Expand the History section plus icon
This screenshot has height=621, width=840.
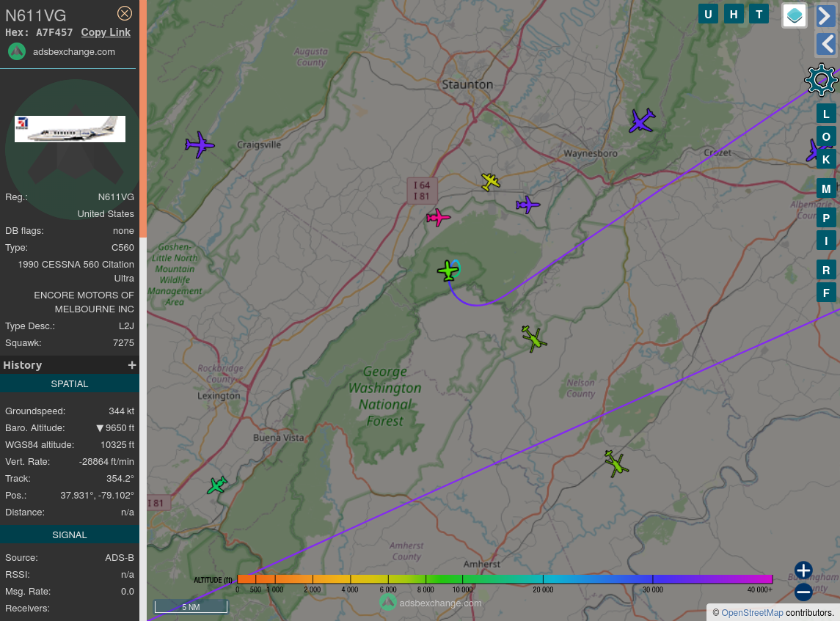(132, 365)
